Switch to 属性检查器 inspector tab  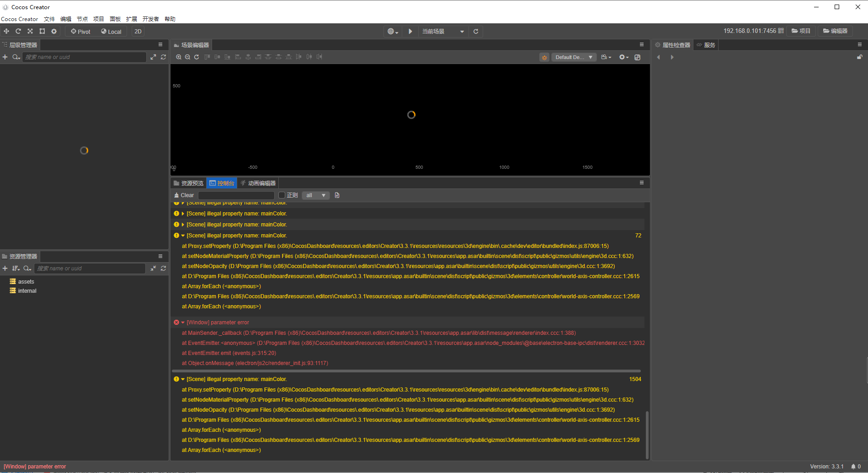click(673, 45)
